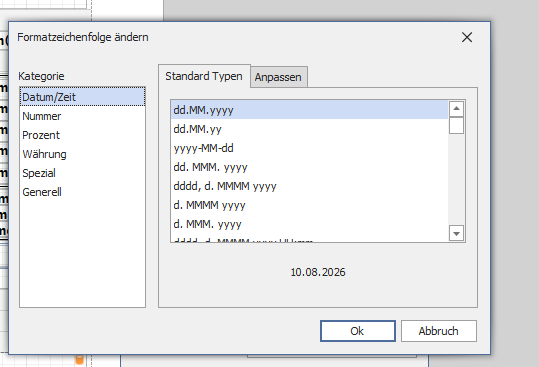
Task: Switch to the Standard Typen tab
Action: [x=204, y=76]
